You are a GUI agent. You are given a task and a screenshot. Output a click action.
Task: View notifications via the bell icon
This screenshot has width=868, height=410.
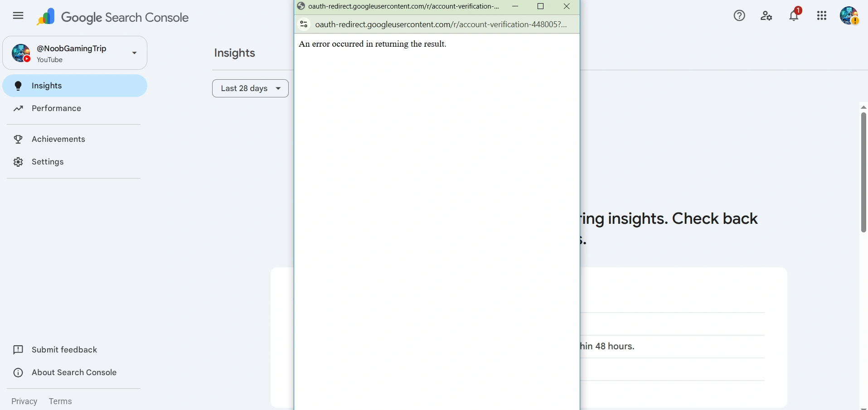794,16
